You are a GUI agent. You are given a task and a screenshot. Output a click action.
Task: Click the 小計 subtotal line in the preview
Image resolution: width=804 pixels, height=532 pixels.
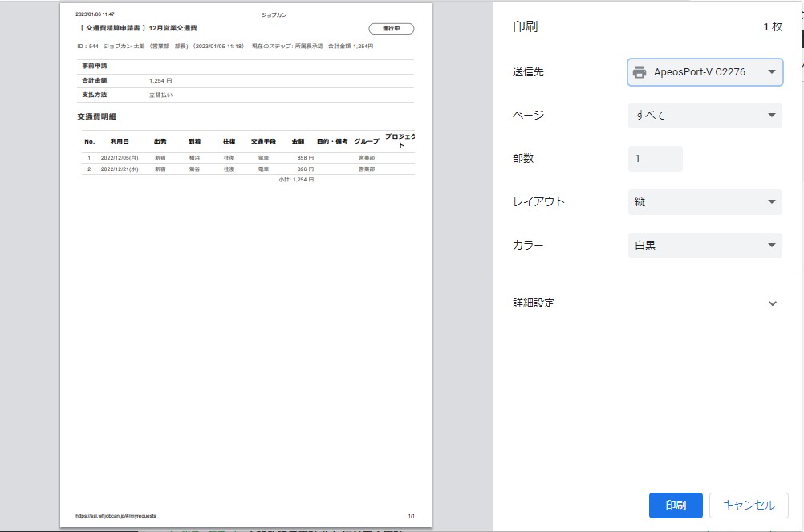tap(296, 180)
